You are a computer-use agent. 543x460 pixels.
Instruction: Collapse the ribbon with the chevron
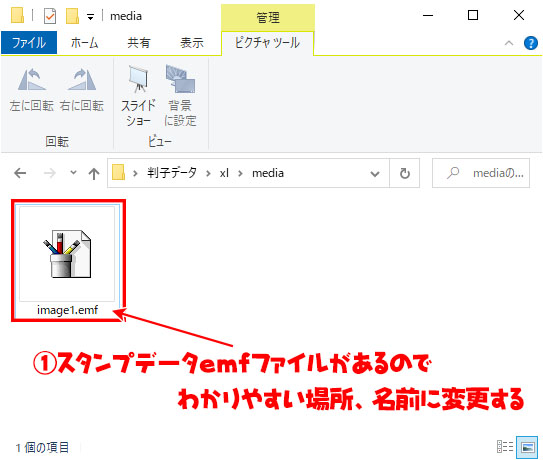point(509,43)
